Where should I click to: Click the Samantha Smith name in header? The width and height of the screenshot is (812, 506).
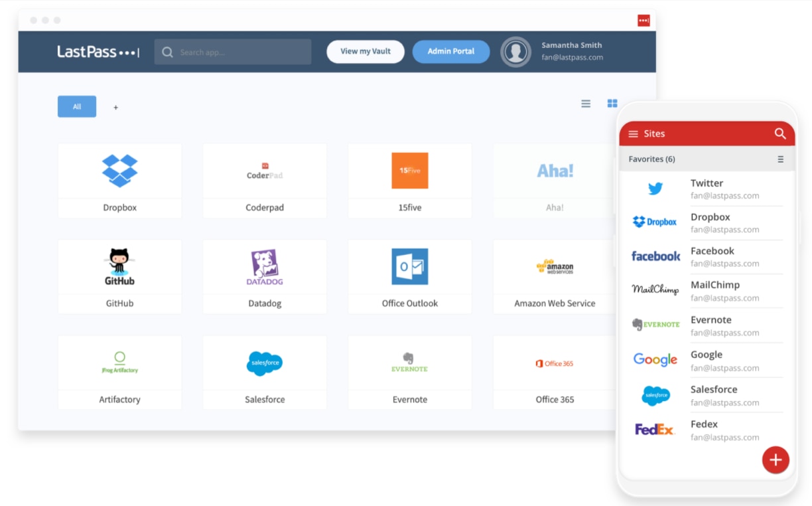click(x=572, y=45)
